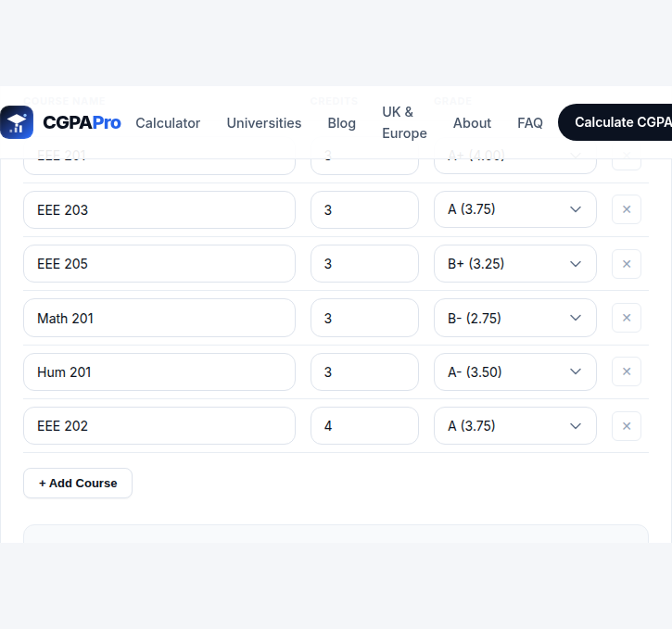Click the credits field showing 4 for EEE 202
The width and height of the screenshot is (672, 629).
click(x=364, y=425)
